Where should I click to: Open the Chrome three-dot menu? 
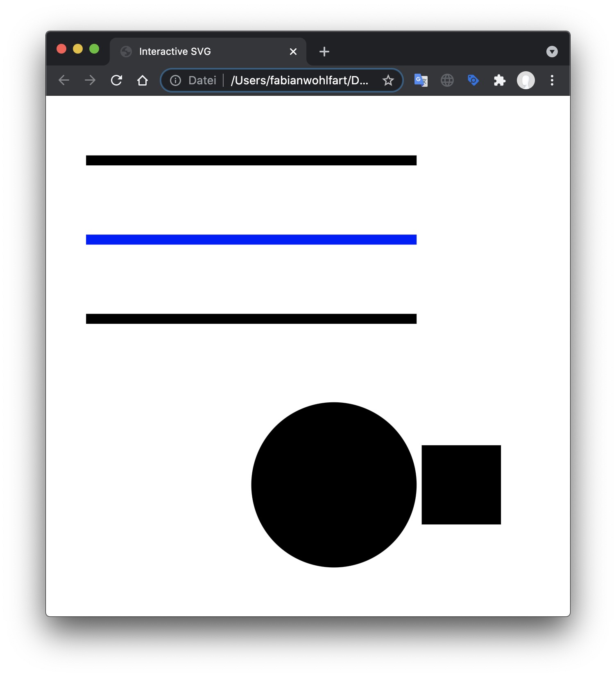pyautogui.click(x=552, y=80)
